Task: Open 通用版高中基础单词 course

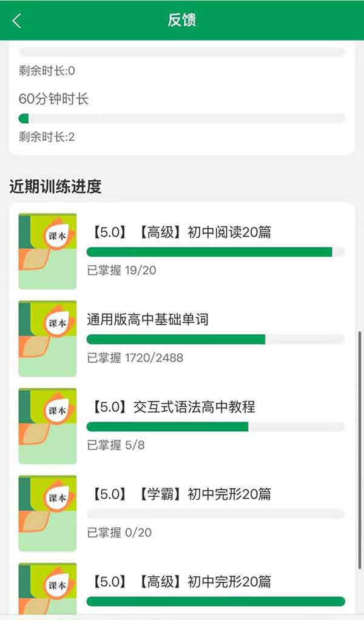Action: click(x=147, y=320)
